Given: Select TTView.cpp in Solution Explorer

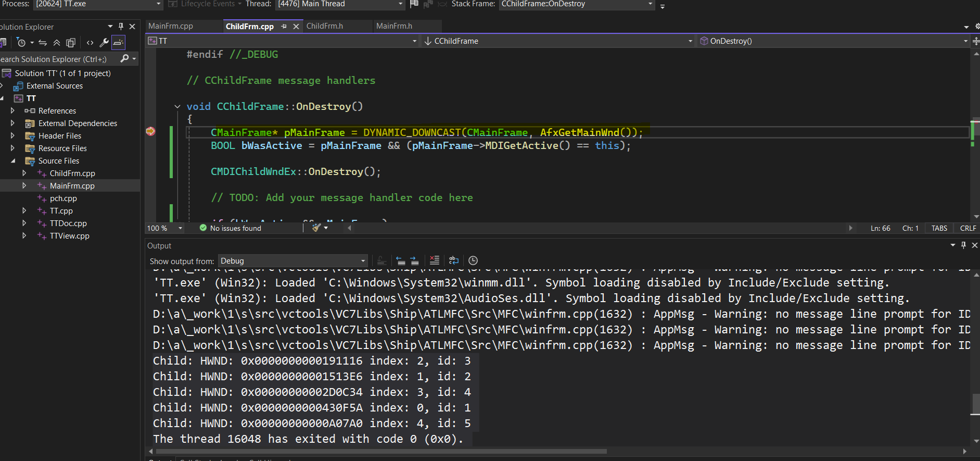Looking at the screenshot, I should 70,236.
